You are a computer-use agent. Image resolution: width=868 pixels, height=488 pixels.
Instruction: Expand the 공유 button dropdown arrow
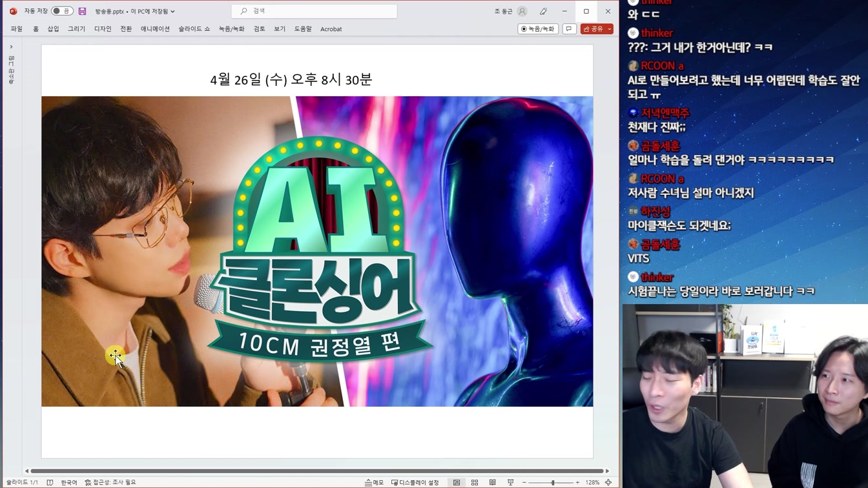pyautogui.click(x=610, y=29)
